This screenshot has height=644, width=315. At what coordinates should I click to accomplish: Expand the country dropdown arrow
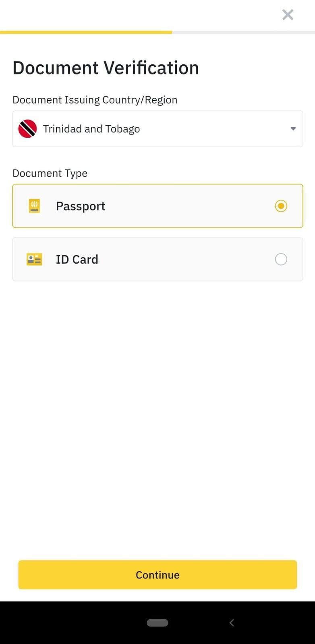tap(293, 129)
